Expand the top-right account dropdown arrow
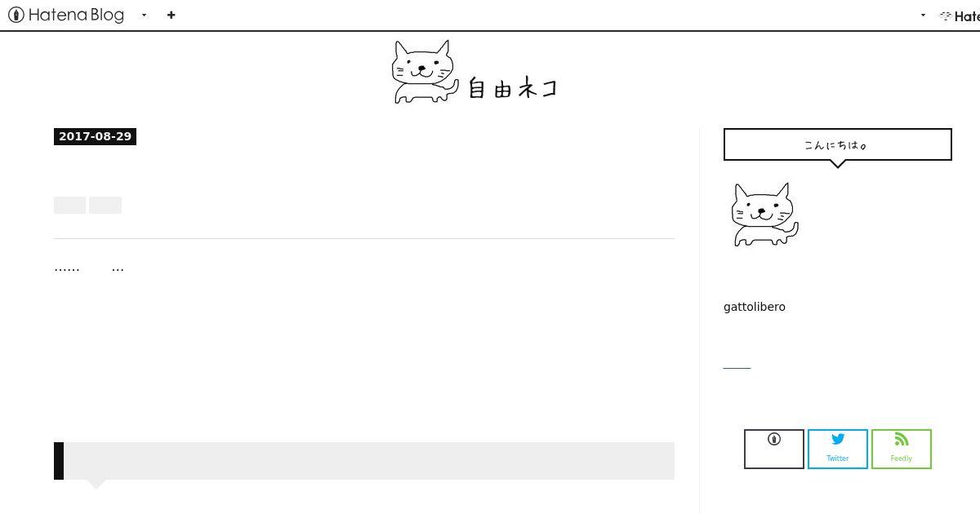This screenshot has height=514, width=980. coord(923,15)
